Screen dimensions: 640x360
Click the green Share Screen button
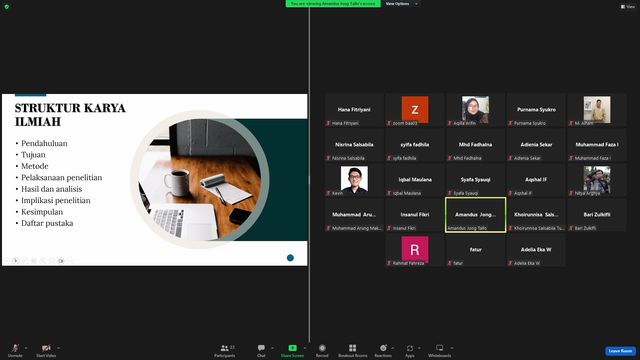pos(292,350)
